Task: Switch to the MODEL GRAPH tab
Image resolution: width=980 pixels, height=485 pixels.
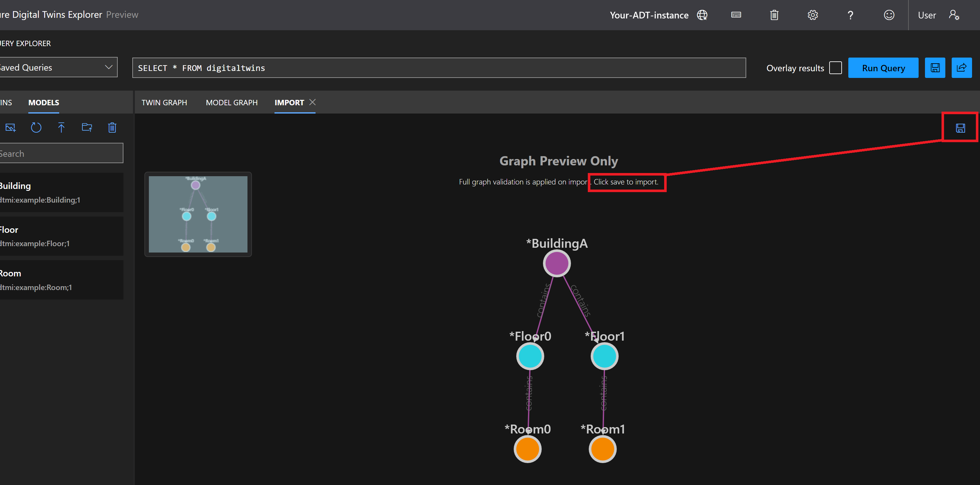Action: [231, 102]
